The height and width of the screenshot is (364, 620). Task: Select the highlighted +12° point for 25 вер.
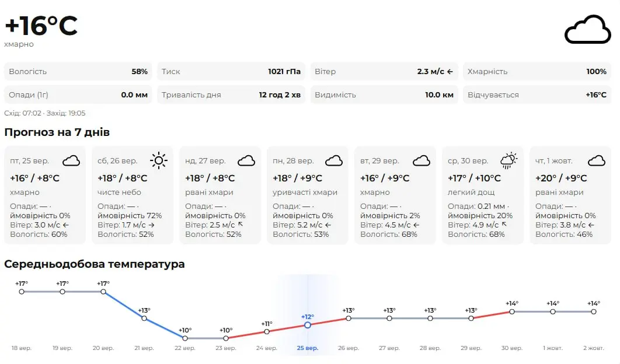(x=308, y=325)
